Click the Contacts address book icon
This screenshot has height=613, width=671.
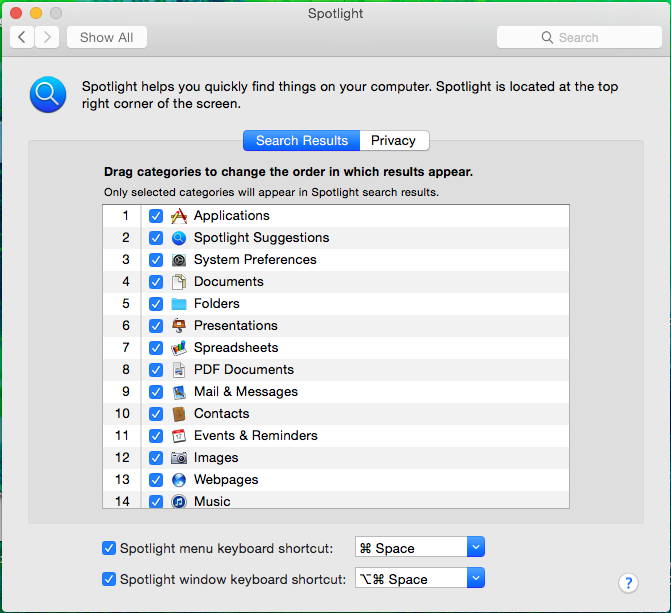click(x=179, y=414)
